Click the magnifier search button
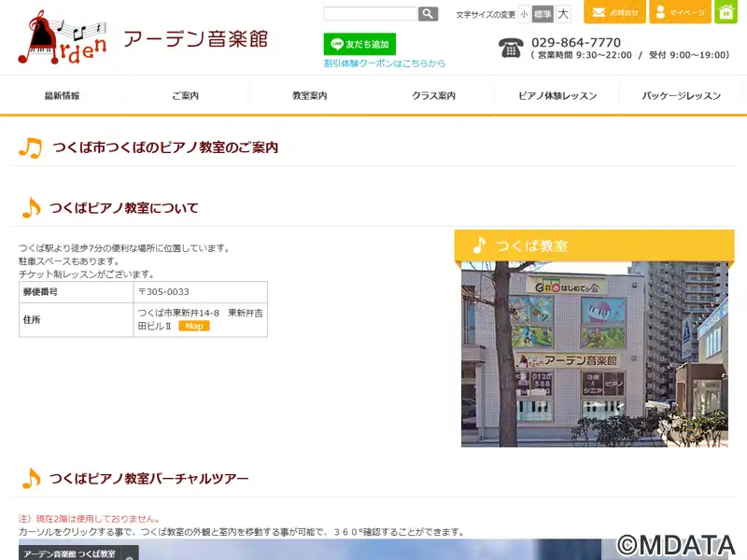The width and height of the screenshot is (747, 560). coord(428,14)
